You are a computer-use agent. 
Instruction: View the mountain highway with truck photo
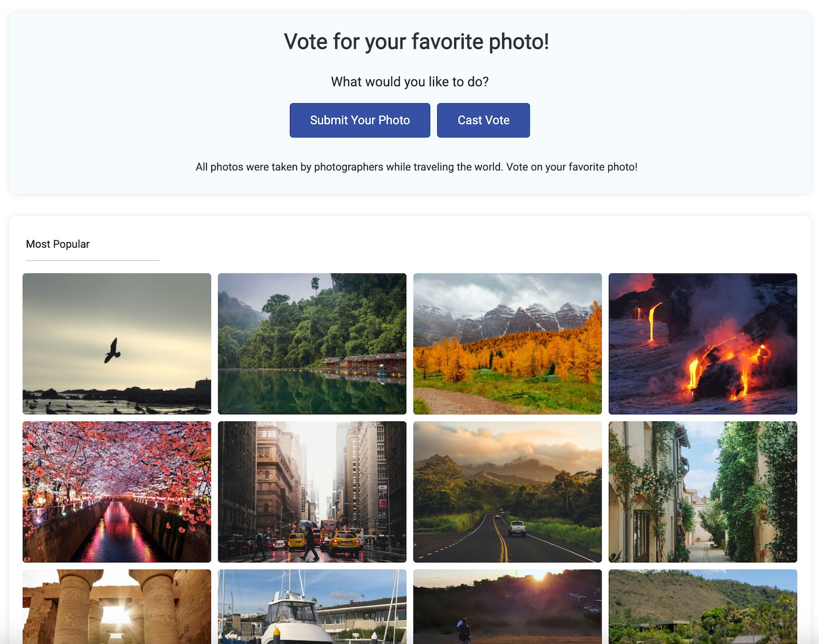(507, 491)
